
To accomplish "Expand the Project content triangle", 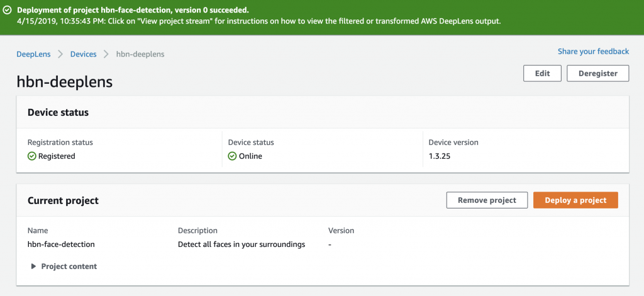I will (x=34, y=266).
